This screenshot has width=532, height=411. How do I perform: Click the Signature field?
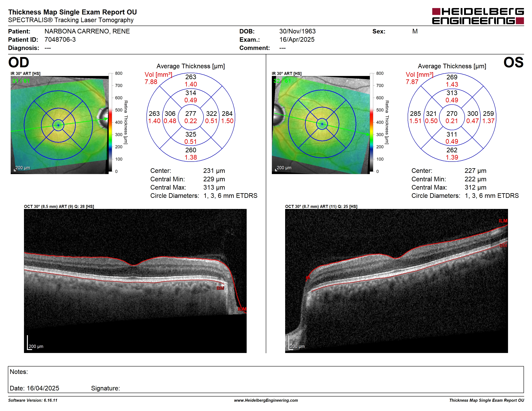coord(105,388)
